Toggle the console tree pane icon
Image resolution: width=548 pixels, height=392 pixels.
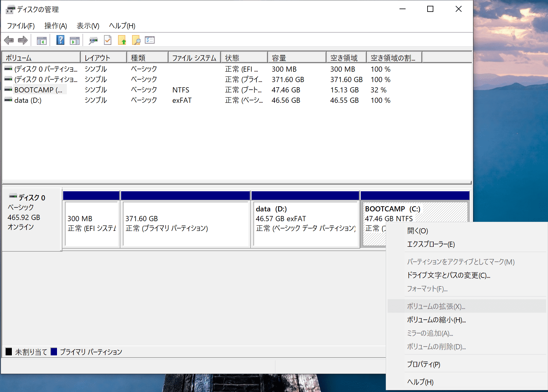click(41, 40)
